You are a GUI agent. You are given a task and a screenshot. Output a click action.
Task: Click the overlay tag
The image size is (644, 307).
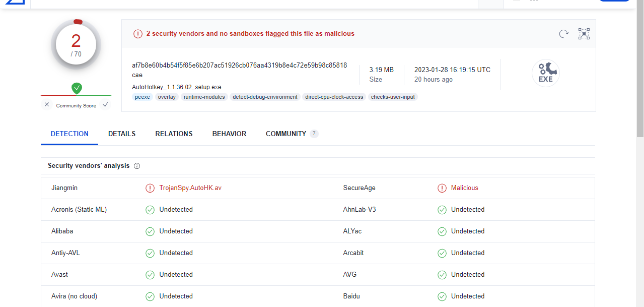point(167,97)
